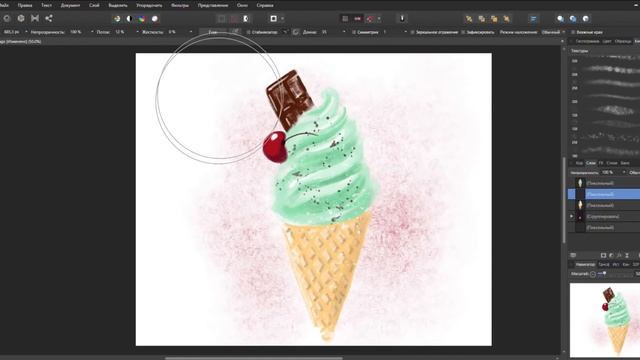This screenshot has height=360, width=640.
Task: Open the Справка menu
Action: [x=265, y=5]
